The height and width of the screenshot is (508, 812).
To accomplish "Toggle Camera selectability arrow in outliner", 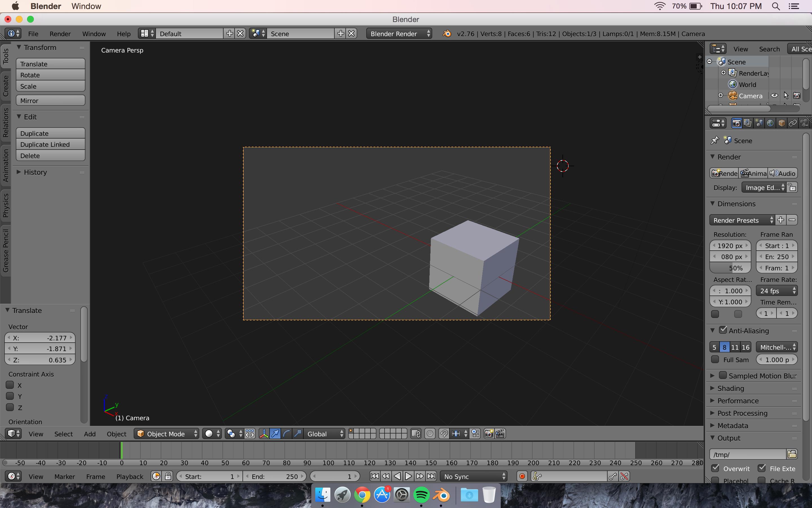I will [786, 96].
